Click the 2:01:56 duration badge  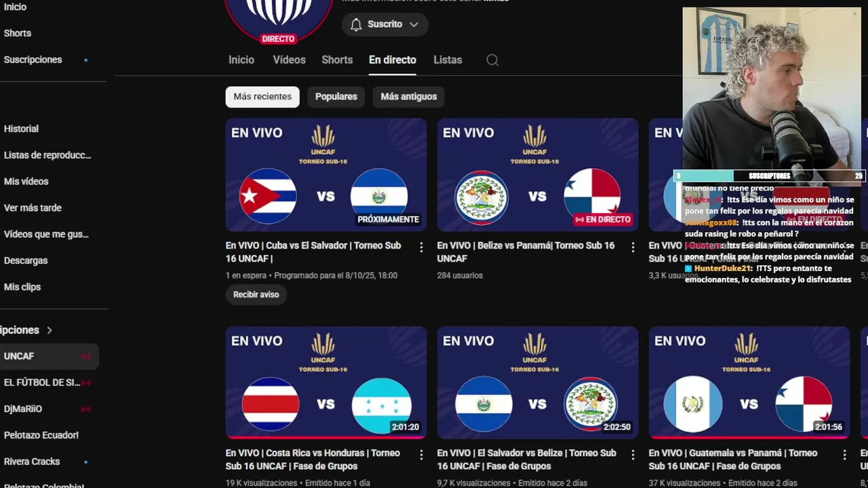[x=828, y=427]
